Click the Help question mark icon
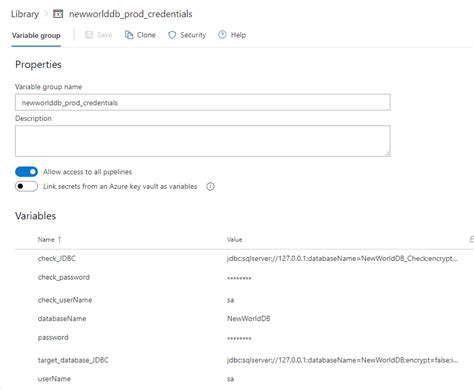This screenshot has height=390, width=474. [x=222, y=35]
